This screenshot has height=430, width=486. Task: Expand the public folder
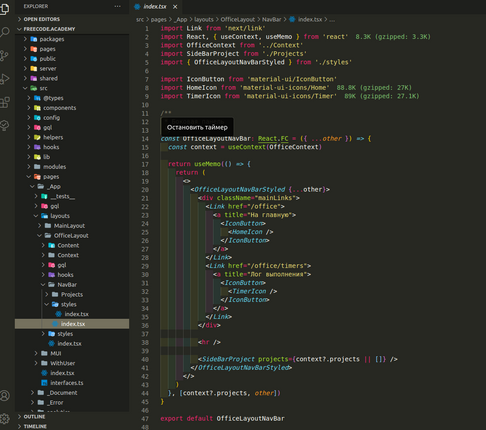point(47,59)
